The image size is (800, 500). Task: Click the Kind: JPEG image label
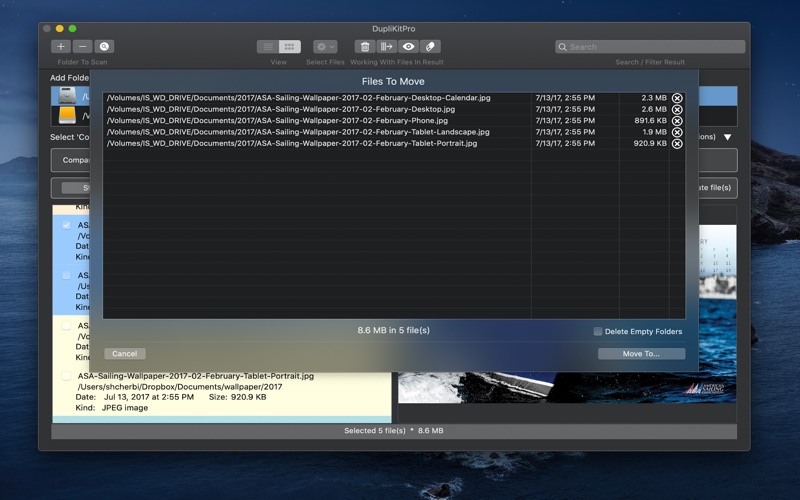(112, 408)
